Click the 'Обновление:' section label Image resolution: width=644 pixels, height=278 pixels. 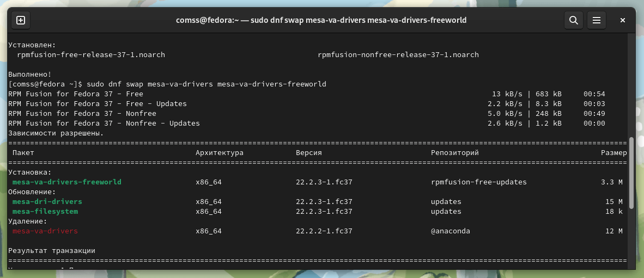[x=32, y=192]
